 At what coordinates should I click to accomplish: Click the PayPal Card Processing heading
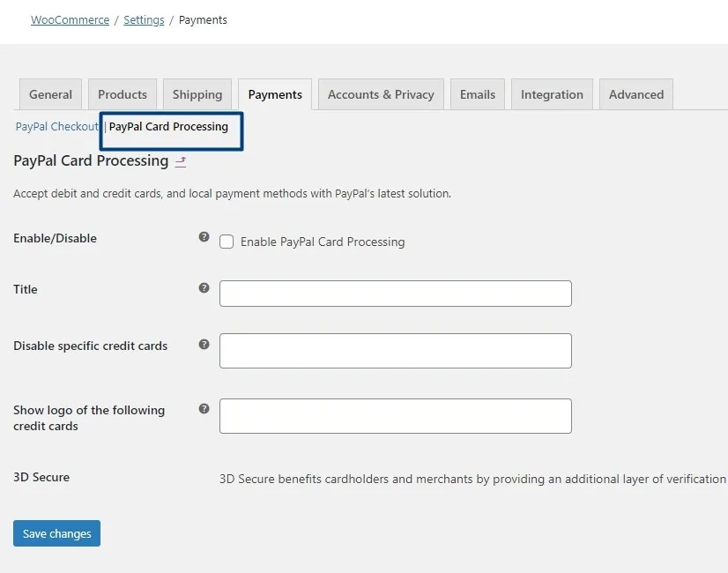pyautogui.click(x=91, y=160)
